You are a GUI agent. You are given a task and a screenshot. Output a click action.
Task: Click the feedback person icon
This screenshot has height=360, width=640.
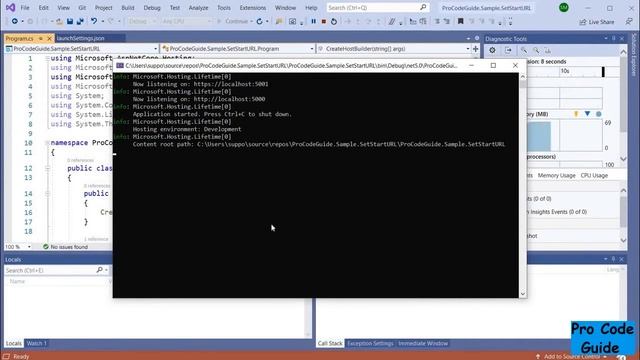629,21
